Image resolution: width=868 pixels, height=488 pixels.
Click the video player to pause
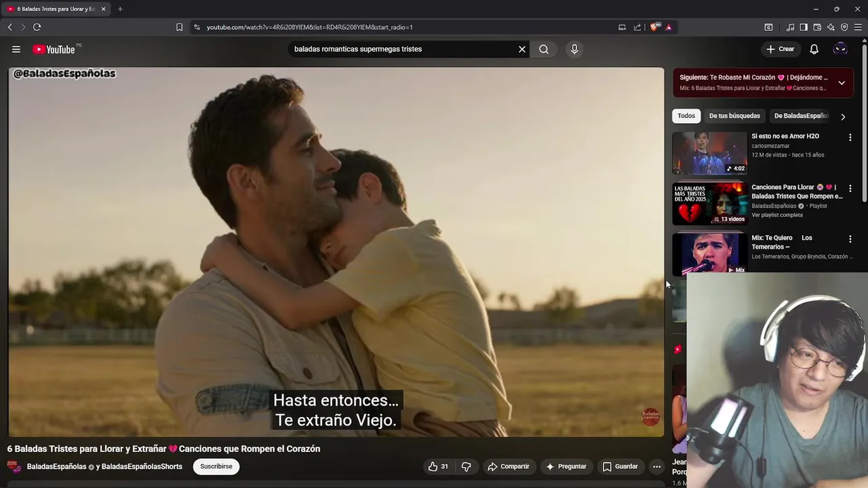336,252
